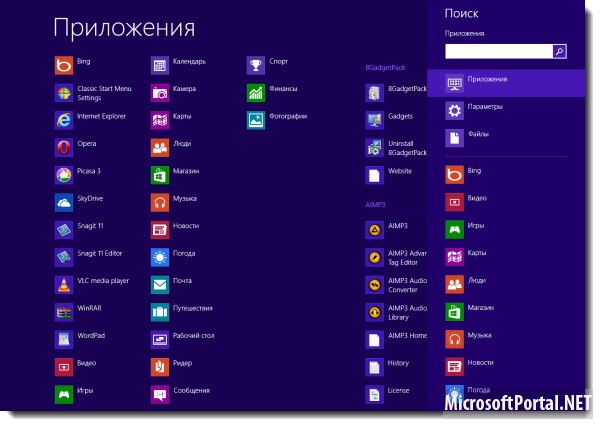Open Люди in the apps list
Viewport: 600px width, 426px height.
click(x=171, y=148)
